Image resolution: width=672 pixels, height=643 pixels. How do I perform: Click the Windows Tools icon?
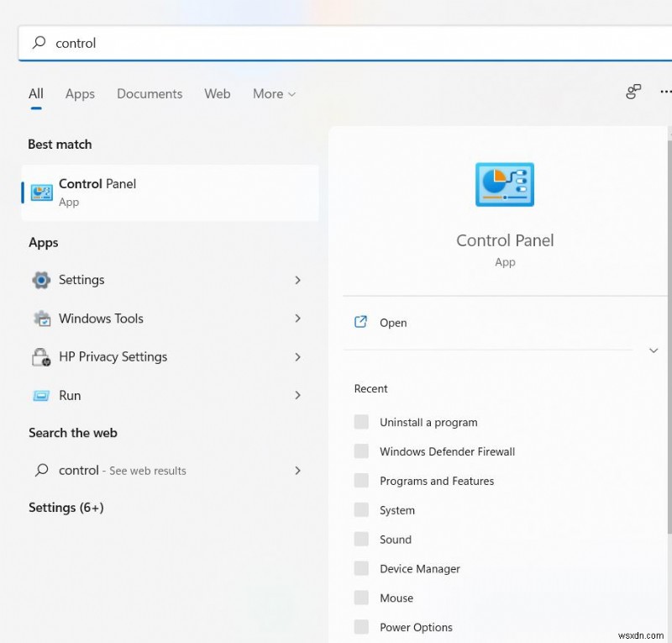coord(40,319)
